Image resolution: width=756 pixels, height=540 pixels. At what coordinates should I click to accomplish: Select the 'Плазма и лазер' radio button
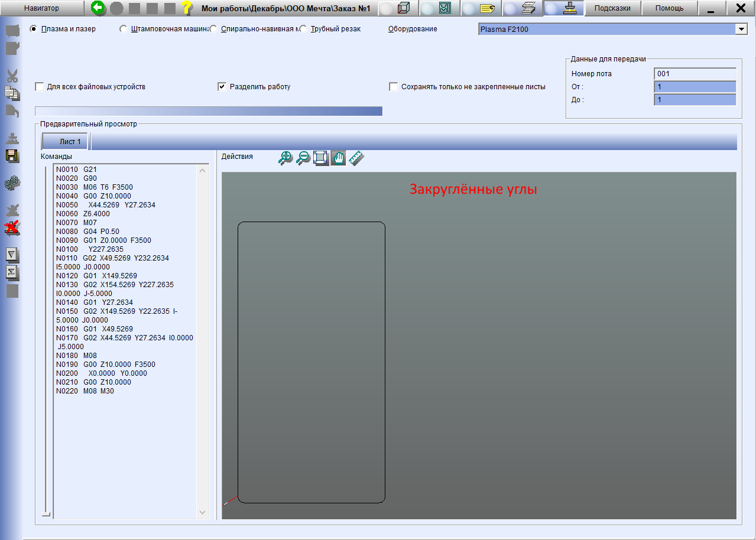33,28
